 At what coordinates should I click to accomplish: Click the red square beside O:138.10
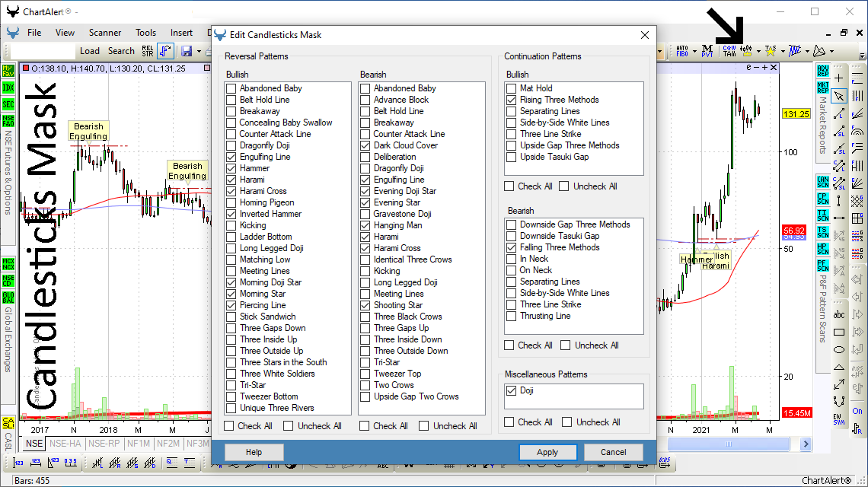tap(25, 68)
